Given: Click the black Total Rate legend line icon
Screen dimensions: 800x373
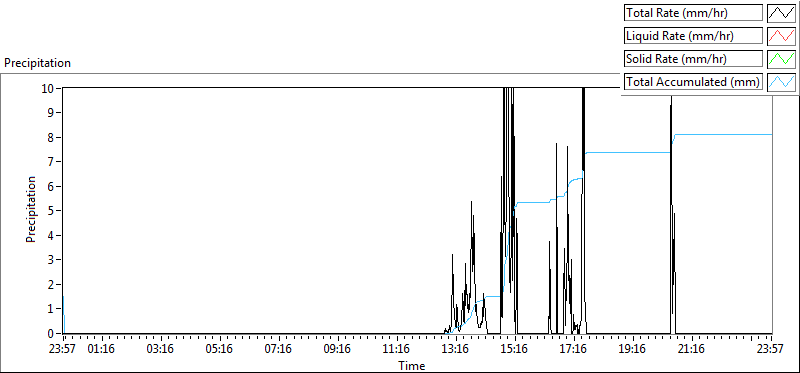Looking at the screenshot, I should pyautogui.click(x=781, y=13).
